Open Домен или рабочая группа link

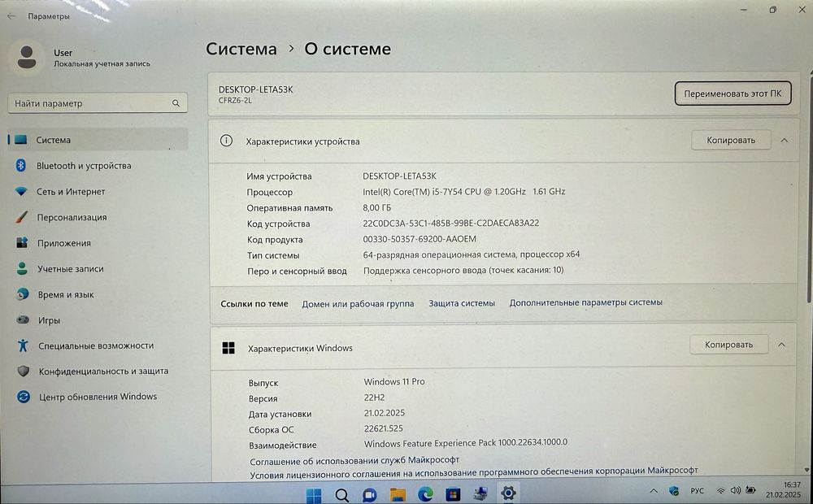358,304
